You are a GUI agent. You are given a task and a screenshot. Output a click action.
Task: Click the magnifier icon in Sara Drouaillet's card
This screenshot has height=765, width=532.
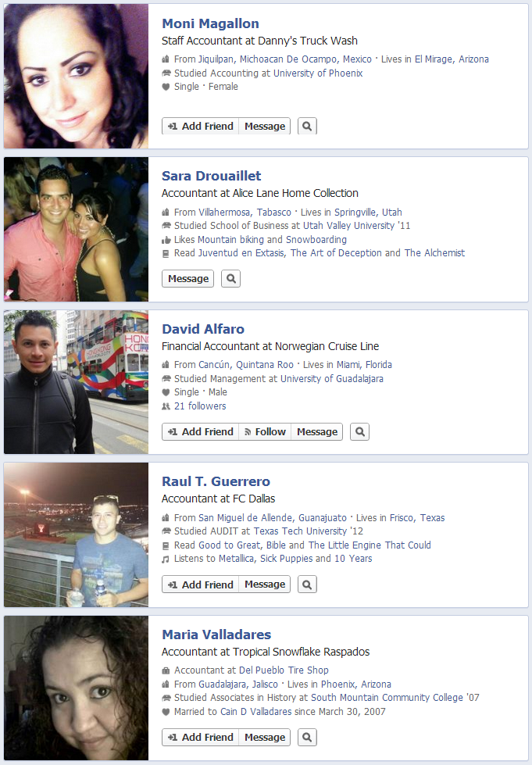[x=230, y=279]
